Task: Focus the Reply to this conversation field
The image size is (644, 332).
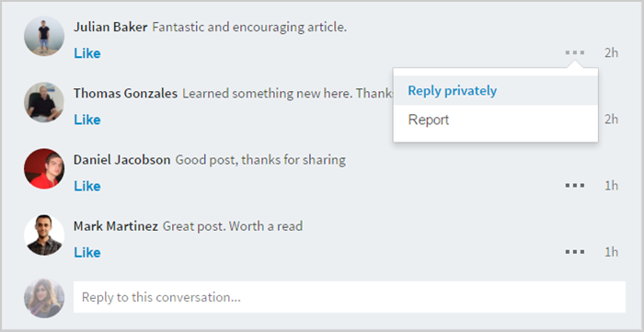Action: click(350, 297)
